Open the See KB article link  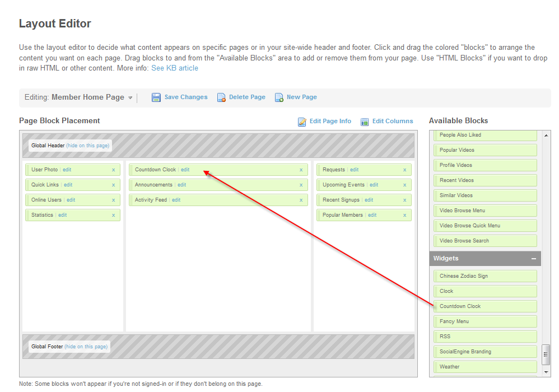pos(175,68)
